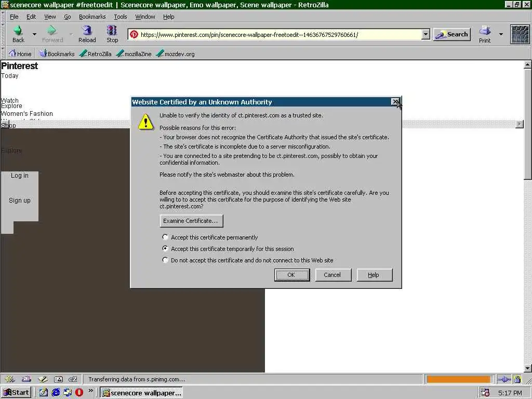Open the Tools menu
This screenshot has width=532, height=399.
[120, 17]
